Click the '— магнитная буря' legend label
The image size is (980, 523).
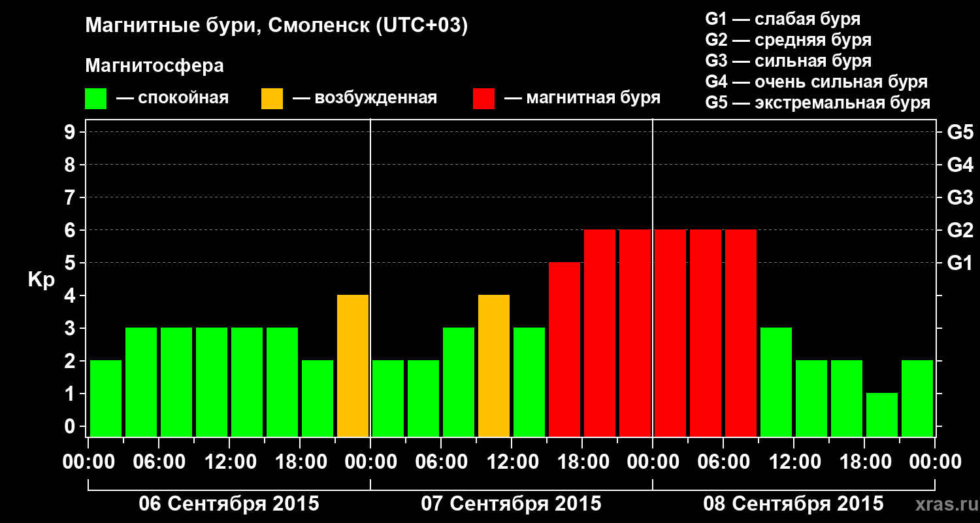[x=582, y=99]
